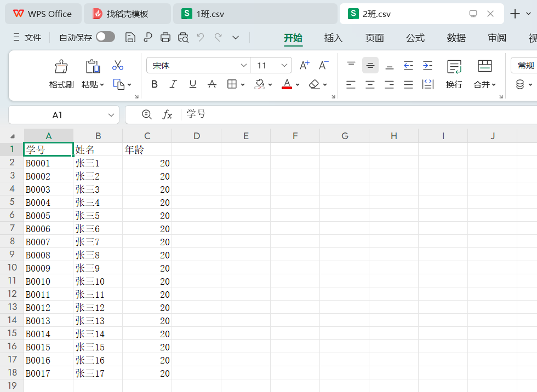Image resolution: width=537 pixels, height=392 pixels.
Task: Open the Page (页面) ribbon tab
Action: (x=374, y=38)
